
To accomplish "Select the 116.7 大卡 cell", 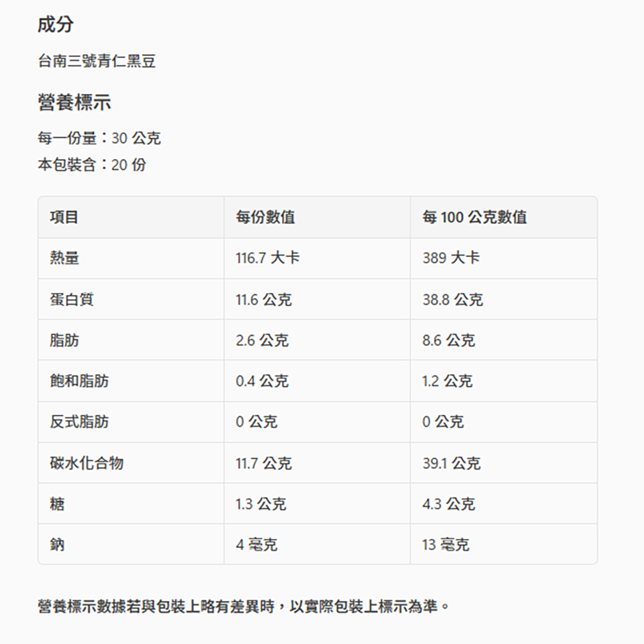I will coord(267,258).
